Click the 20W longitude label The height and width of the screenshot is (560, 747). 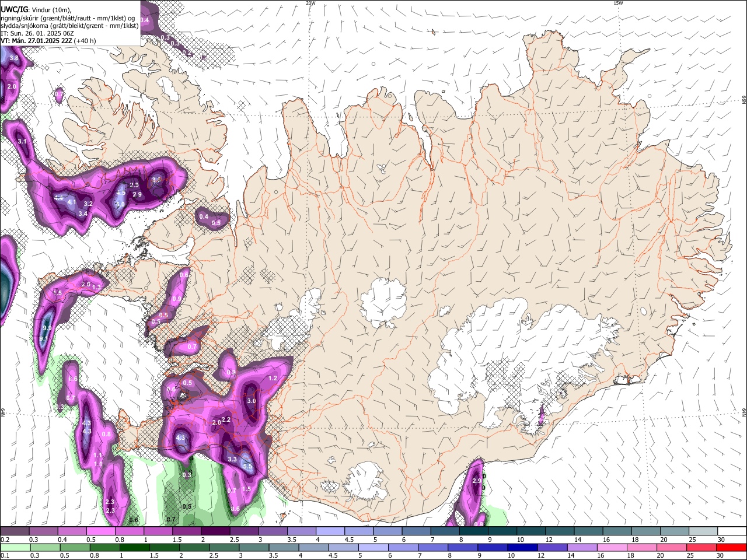(x=310, y=3)
